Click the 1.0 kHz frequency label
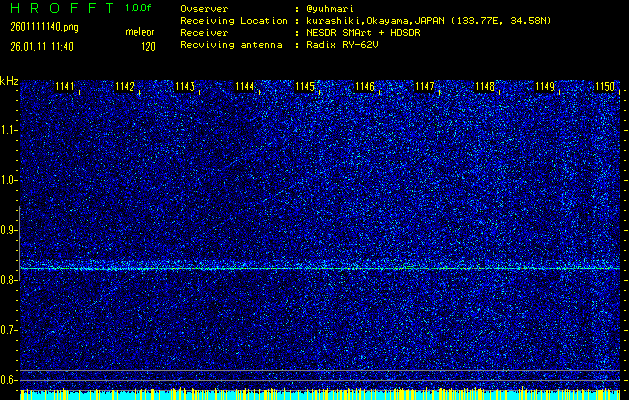This screenshot has height=400, width=629. (9, 180)
